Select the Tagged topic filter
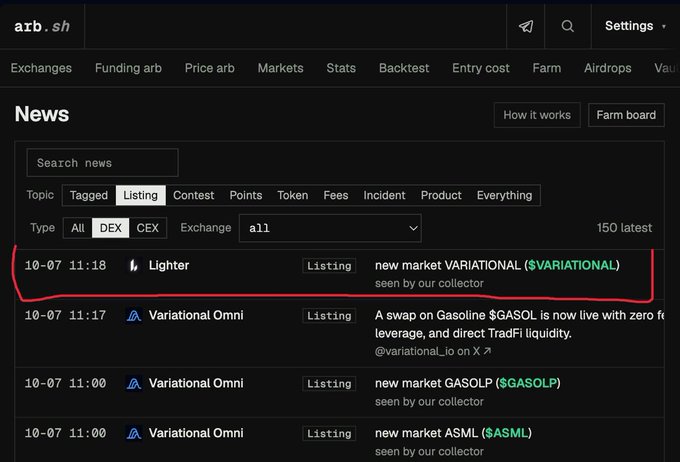680x462 pixels. (x=89, y=195)
